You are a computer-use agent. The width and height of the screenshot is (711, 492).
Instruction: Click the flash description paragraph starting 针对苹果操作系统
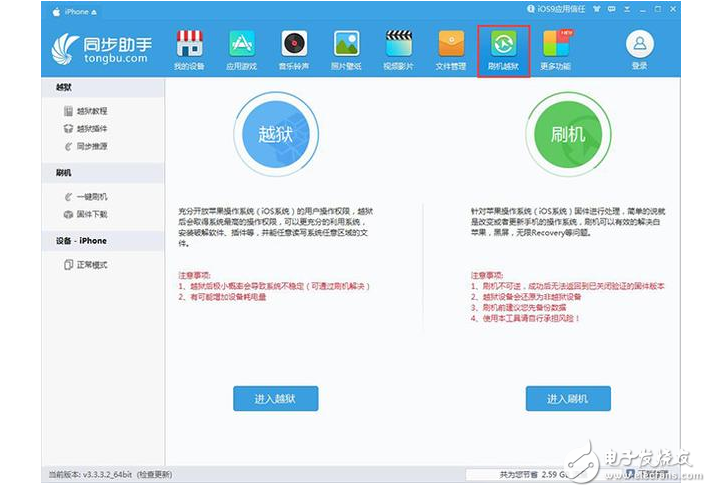[568, 222]
